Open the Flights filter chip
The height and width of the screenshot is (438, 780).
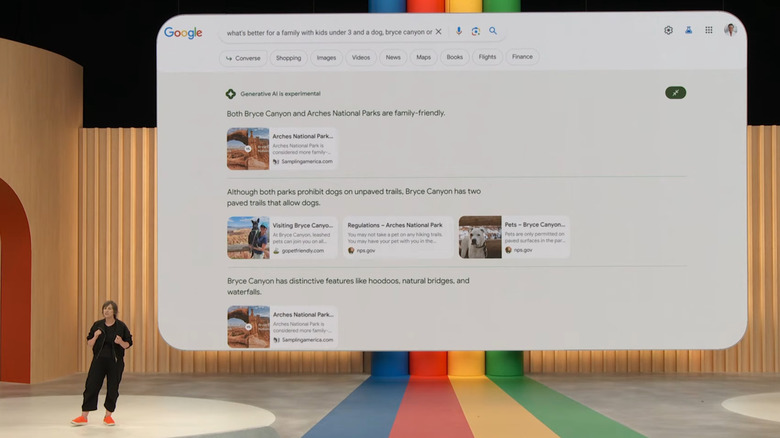pos(487,58)
